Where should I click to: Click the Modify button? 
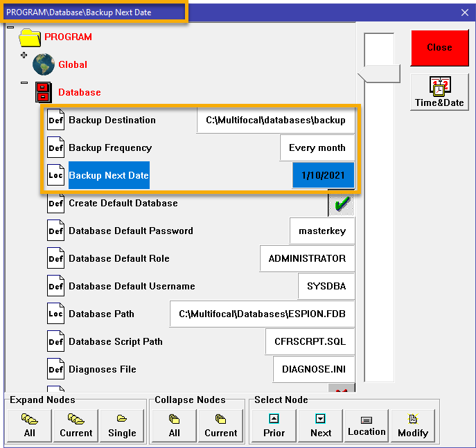coord(413,426)
